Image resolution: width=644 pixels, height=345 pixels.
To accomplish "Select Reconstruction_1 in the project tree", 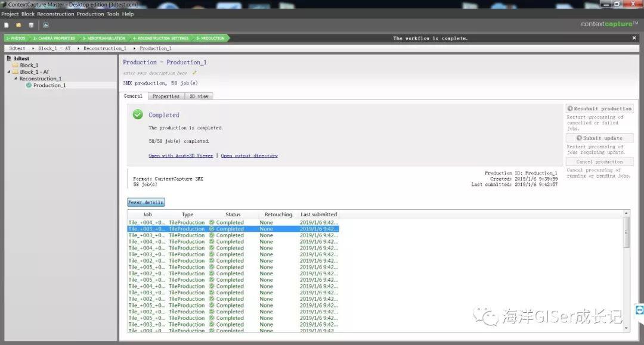I will point(41,78).
